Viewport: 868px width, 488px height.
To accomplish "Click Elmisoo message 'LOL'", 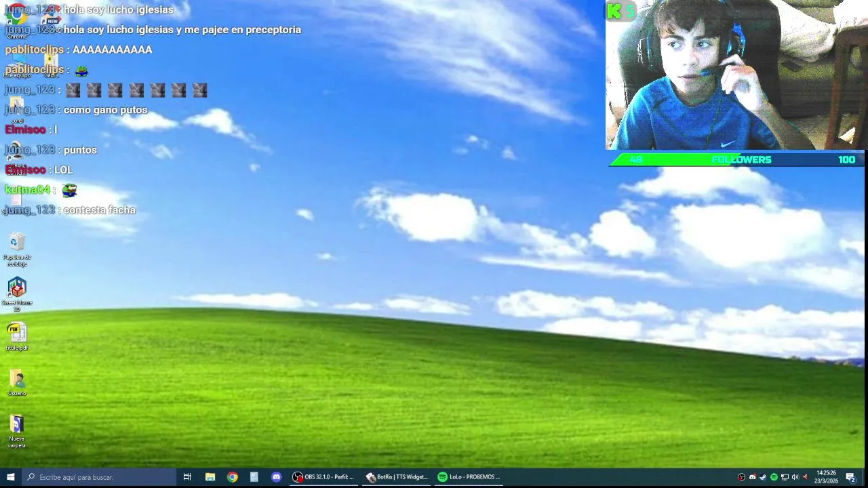I will click(x=63, y=170).
